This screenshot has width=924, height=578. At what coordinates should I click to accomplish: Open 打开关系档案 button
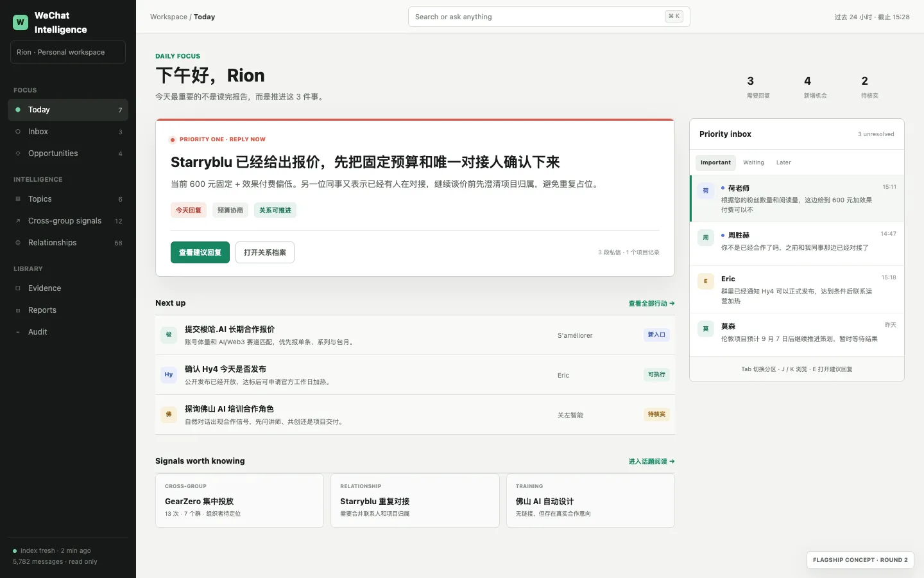tap(265, 252)
